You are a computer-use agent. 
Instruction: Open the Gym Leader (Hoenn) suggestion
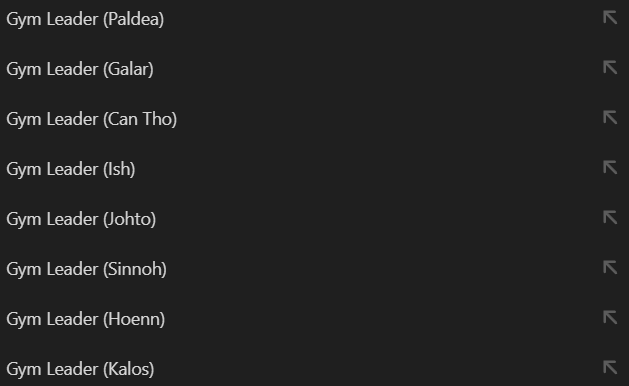314,319
